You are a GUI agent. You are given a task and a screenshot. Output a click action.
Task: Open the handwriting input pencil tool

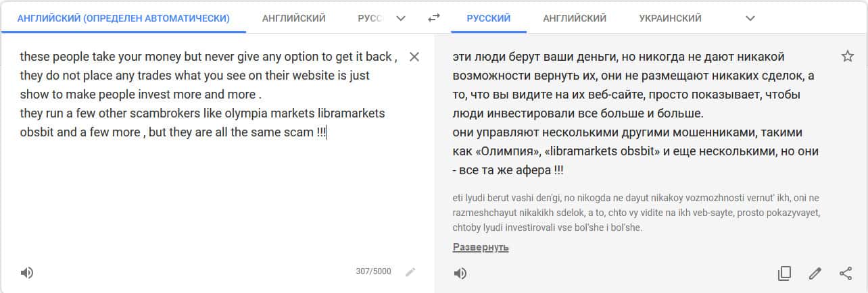click(x=410, y=272)
